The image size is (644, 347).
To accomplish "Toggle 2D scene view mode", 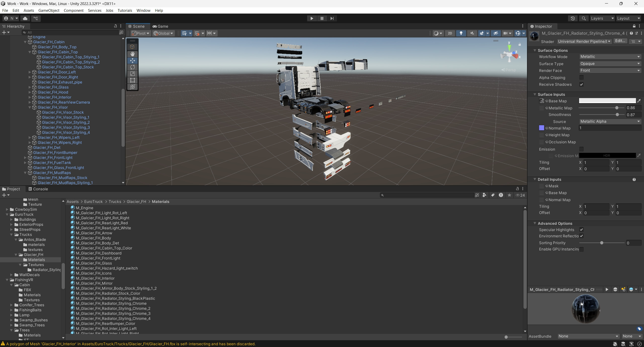I will click(450, 33).
